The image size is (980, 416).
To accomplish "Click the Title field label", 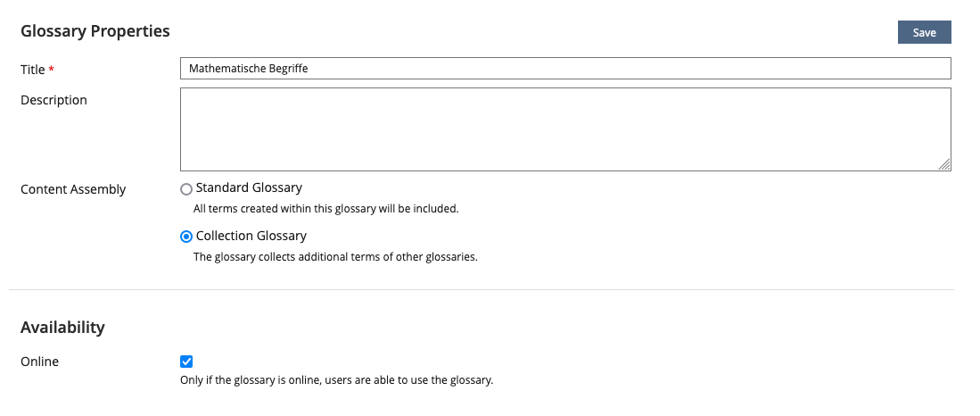I will 32,69.
